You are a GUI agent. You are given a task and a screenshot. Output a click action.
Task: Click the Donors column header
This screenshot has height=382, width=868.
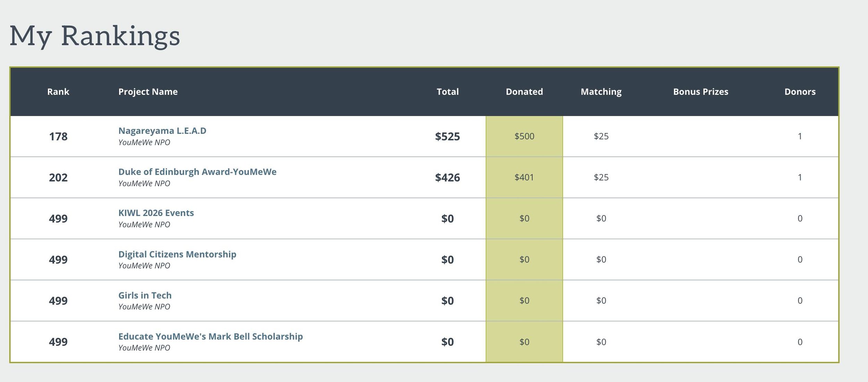point(800,92)
